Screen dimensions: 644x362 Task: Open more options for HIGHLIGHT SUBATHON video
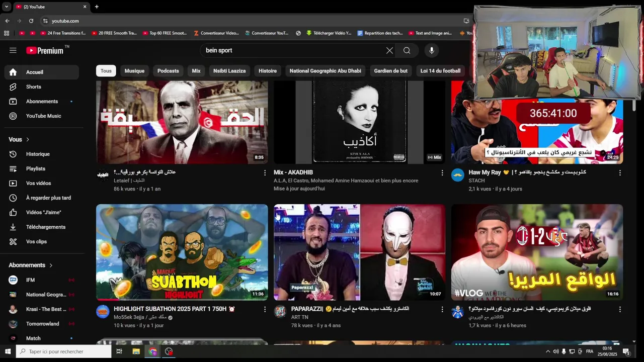[x=265, y=309]
